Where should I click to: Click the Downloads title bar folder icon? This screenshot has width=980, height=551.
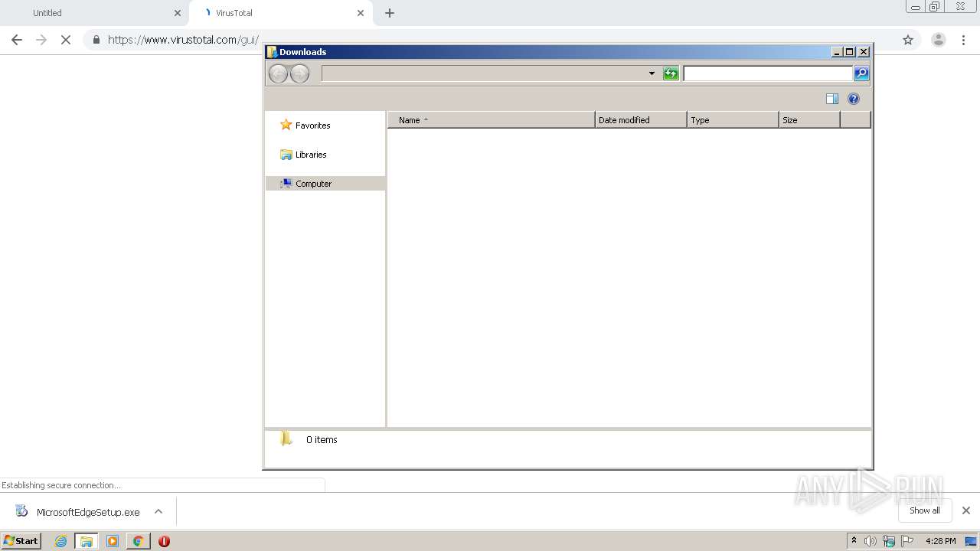click(x=272, y=52)
